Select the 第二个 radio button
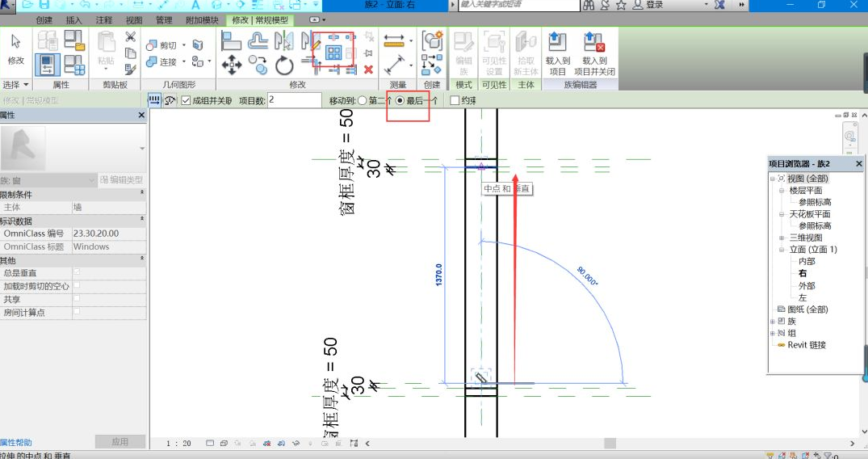The width and height of the screenshot is (868, 459). click(362, 100)
